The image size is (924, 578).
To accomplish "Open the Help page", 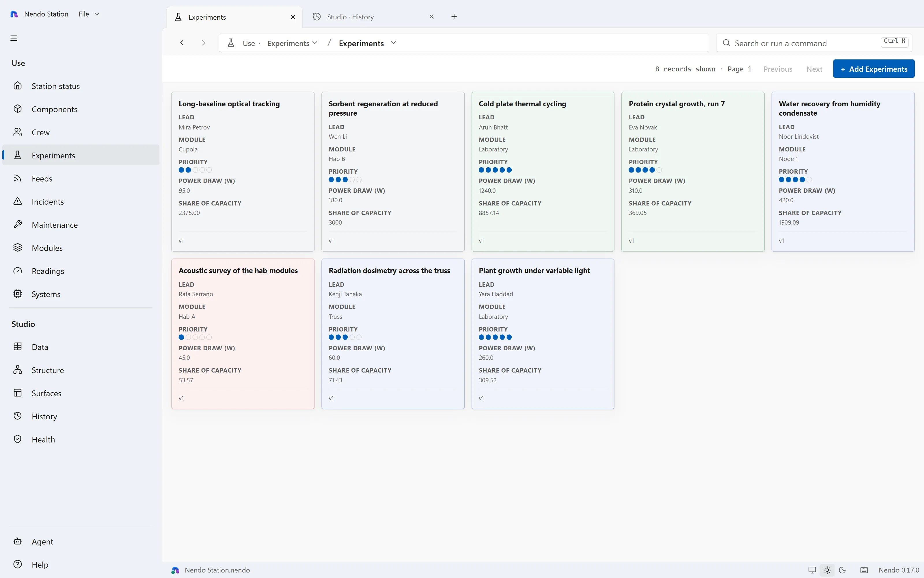I will tap(81, 565).
